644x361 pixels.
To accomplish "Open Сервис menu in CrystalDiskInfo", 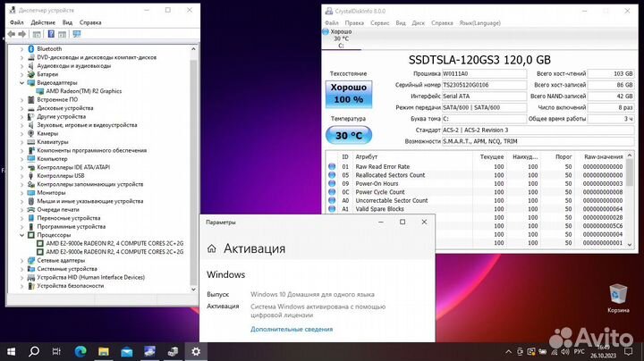I will coord(380,23).
